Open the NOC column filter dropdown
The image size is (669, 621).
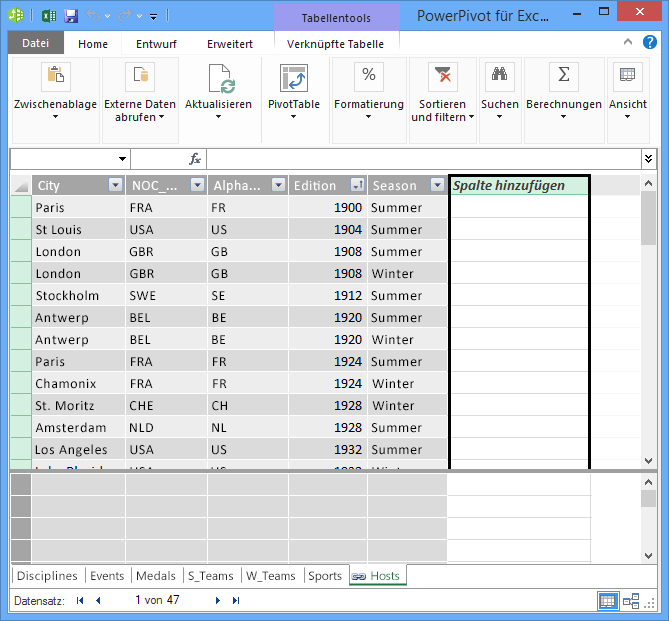pos(197,185)
